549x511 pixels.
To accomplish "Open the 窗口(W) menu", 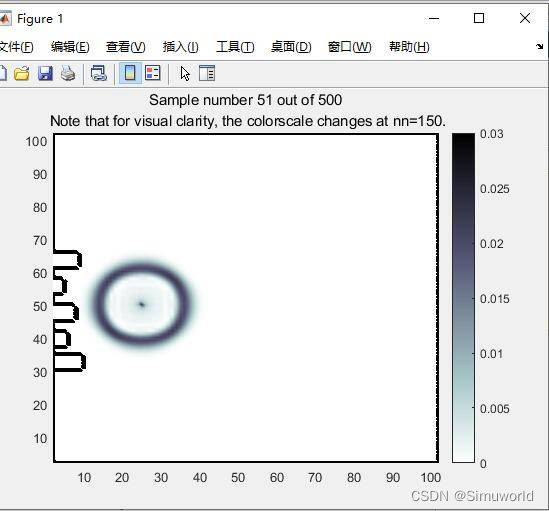I will coord(350,47).
